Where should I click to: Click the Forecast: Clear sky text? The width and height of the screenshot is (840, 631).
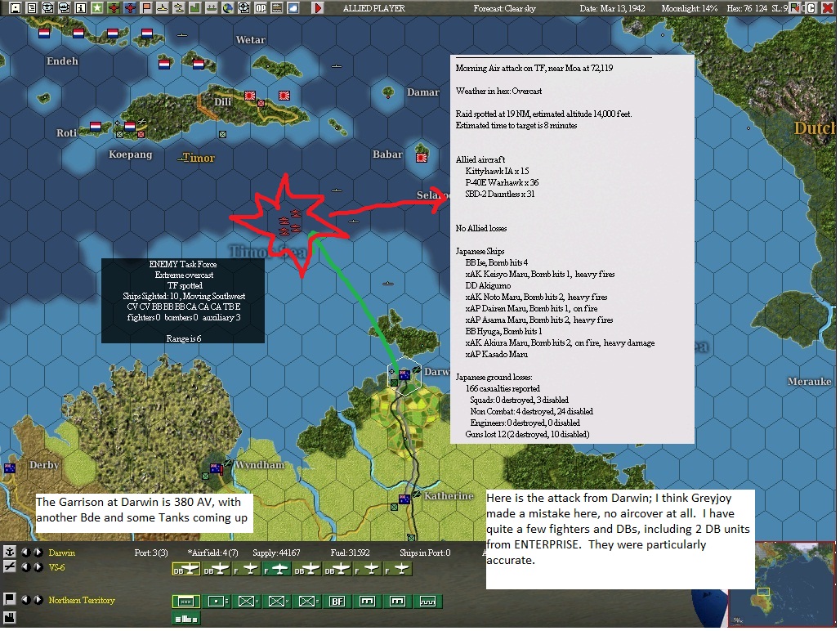[x=505, y=8]
